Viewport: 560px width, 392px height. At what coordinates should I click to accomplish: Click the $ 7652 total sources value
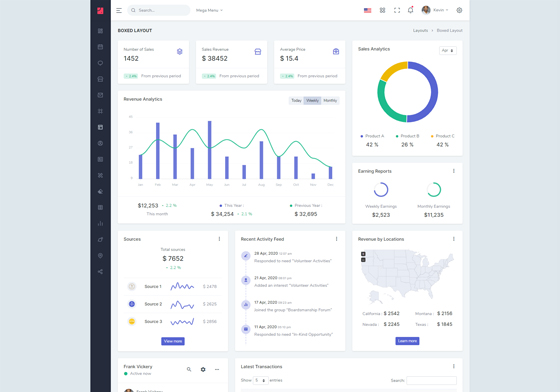[x=173, y=258]
